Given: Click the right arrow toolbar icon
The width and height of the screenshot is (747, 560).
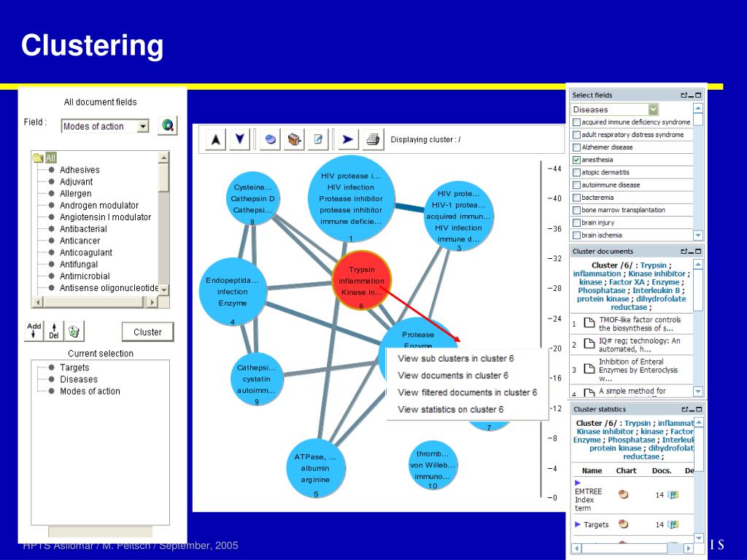Looking at the screenshot, I should (348, 139).
